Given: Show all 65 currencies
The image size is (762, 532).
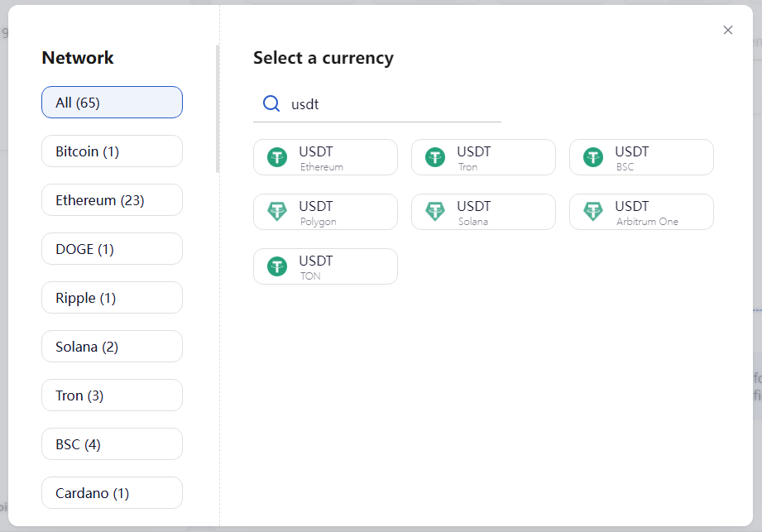Looking at the screenshot, I should click(112, 102).
